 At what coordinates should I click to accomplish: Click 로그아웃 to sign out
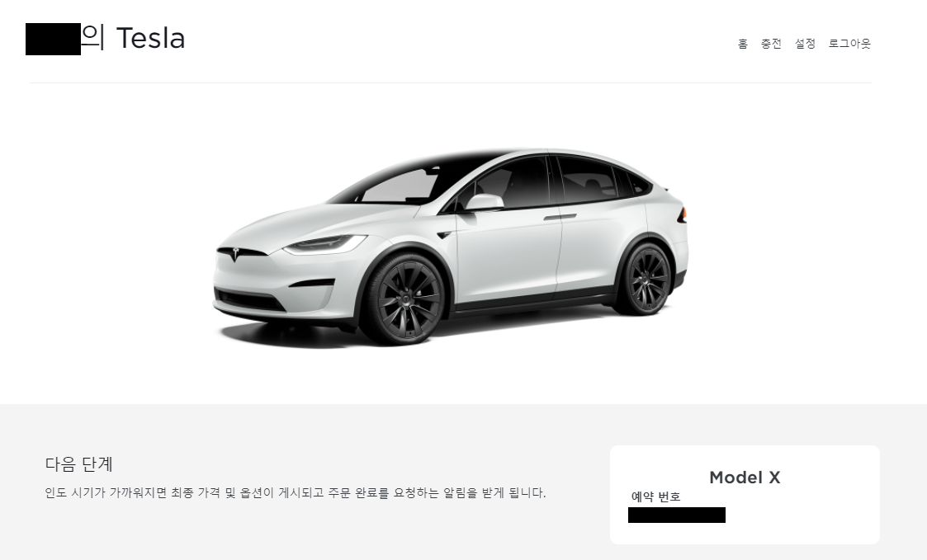(849, 44)
